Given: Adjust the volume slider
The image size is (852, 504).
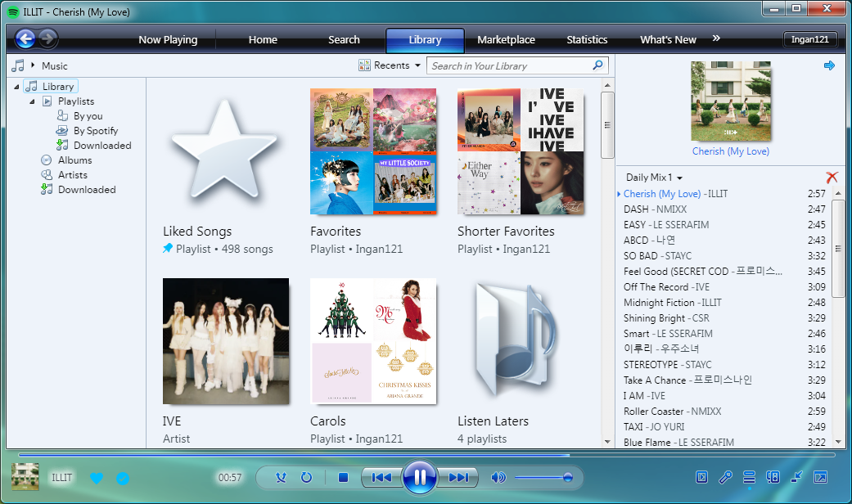Looking at the screenshot, I should pos(543,477).
